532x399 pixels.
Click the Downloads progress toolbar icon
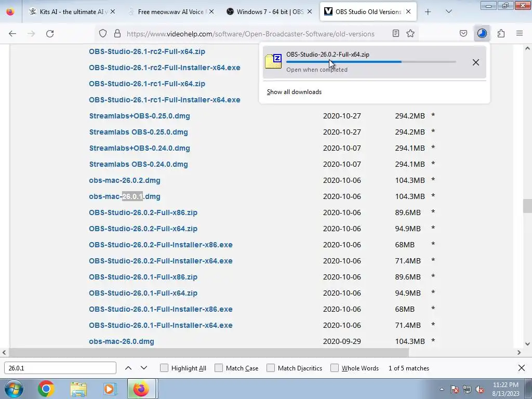(x=482, y=34)
